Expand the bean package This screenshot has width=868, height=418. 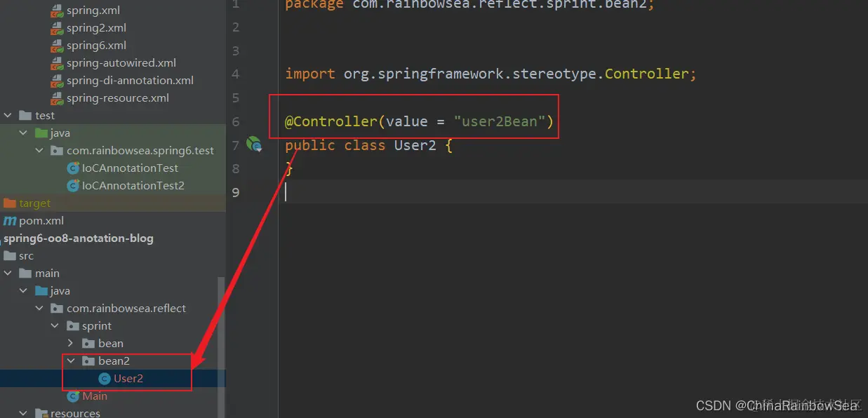(x=70, y=344)
